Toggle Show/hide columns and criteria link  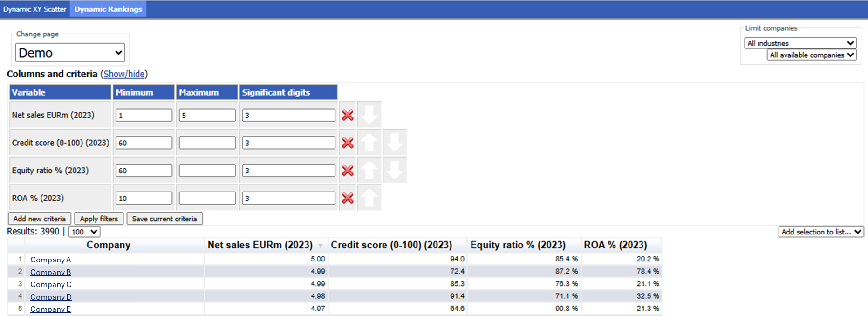coord(124,74)
